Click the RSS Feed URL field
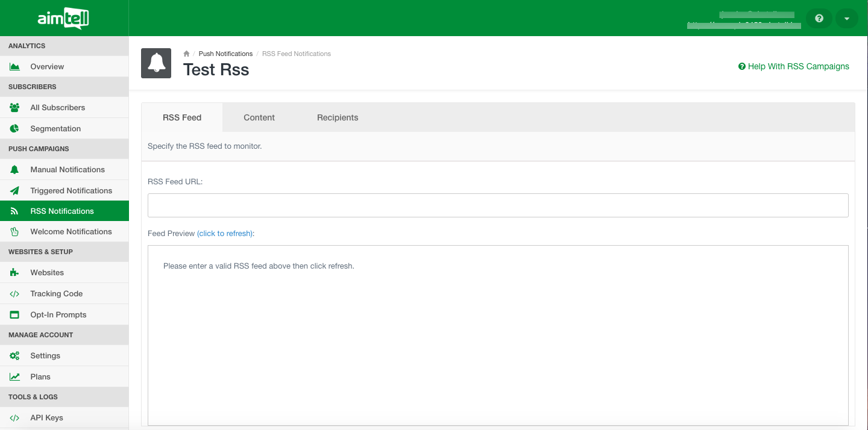The image size is (868, 430). click(x=498, y=205)
